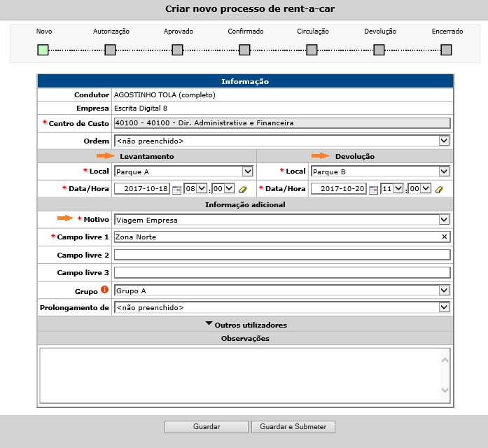488x448 pixels.
Task: Open the Grupo dropdown
Action: [282, 290]
